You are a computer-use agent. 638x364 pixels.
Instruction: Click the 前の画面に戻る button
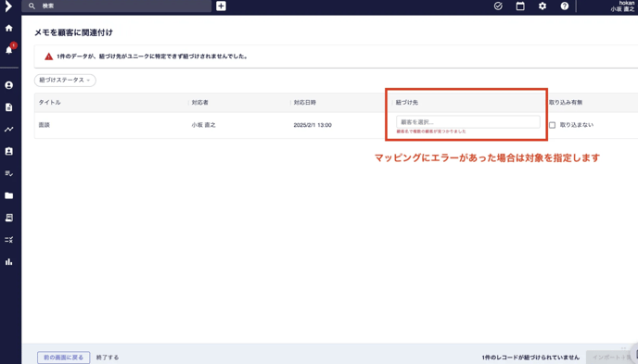(x=63, y=358)
